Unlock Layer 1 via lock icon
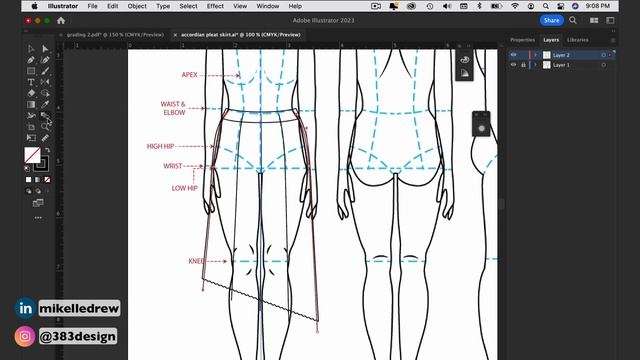 pyautogui.click(x=523, y=65)
